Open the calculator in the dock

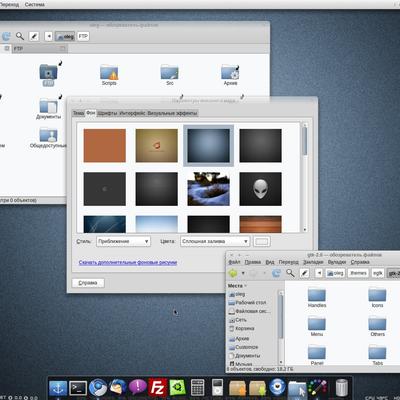coord(197,388)
